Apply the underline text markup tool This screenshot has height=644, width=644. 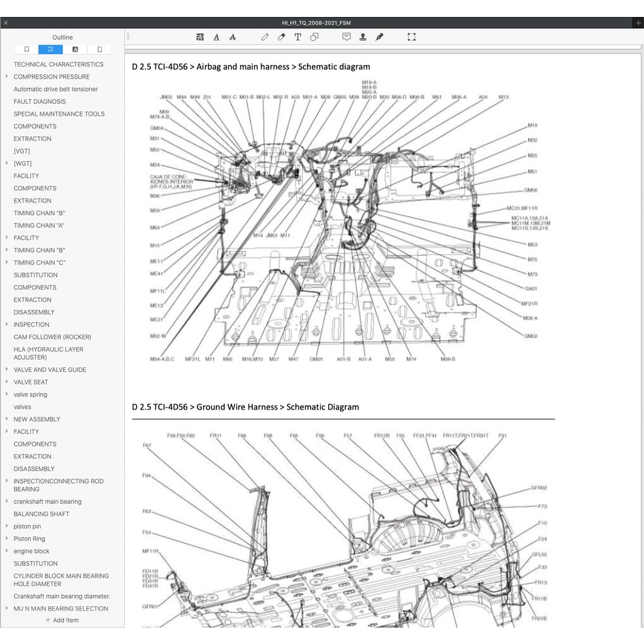pyautogui.click(x=216, y=37)
